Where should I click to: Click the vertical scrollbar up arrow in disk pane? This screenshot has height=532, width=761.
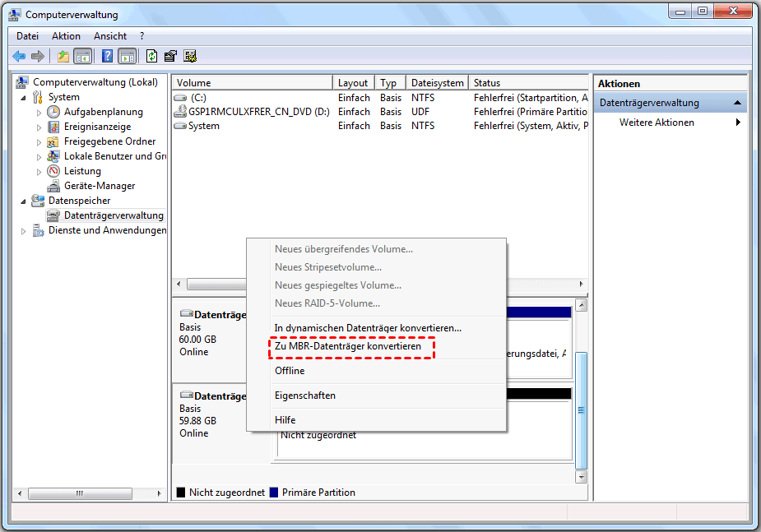click(x=581, y=306)
